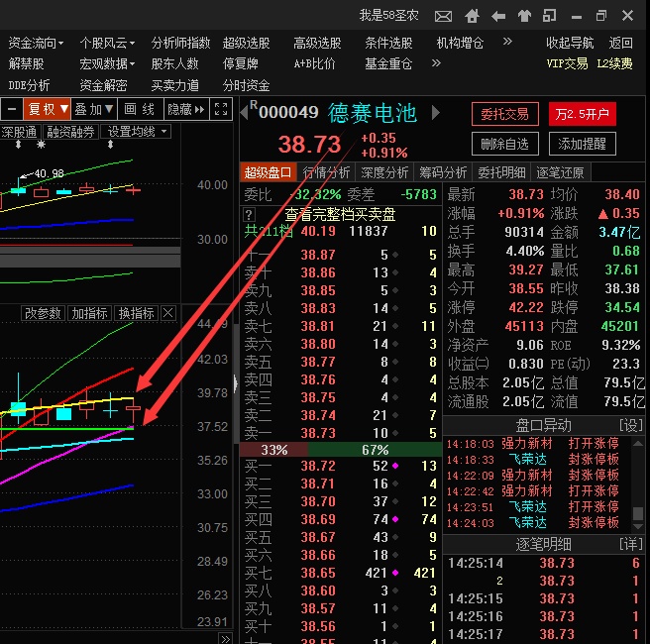Click the question mark help icon
Screen dimensions: 650x644
click(249, 215)
